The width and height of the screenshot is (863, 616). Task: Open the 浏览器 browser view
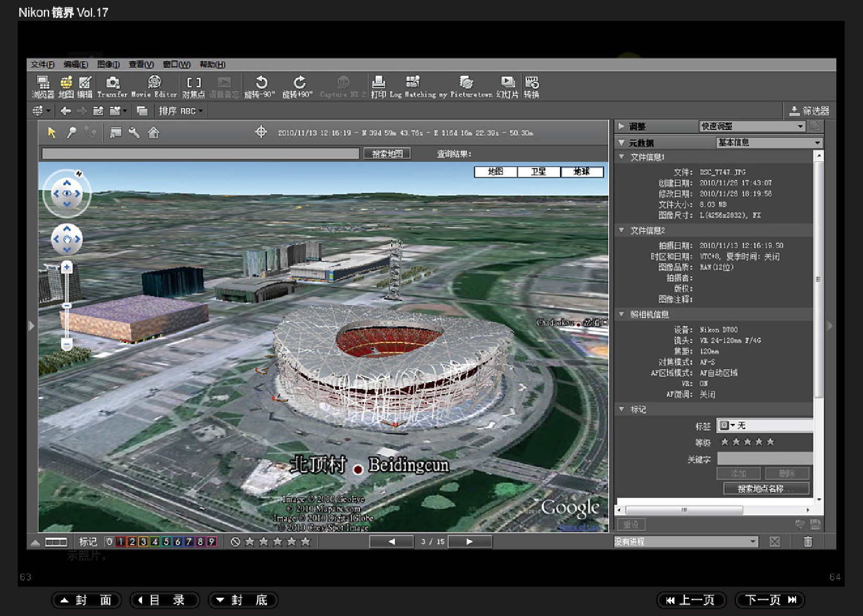pos(43,87)
